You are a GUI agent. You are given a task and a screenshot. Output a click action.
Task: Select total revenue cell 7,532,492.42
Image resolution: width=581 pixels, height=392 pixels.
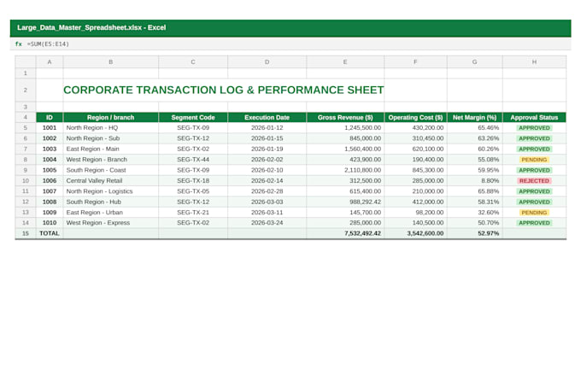coord(345,233)
